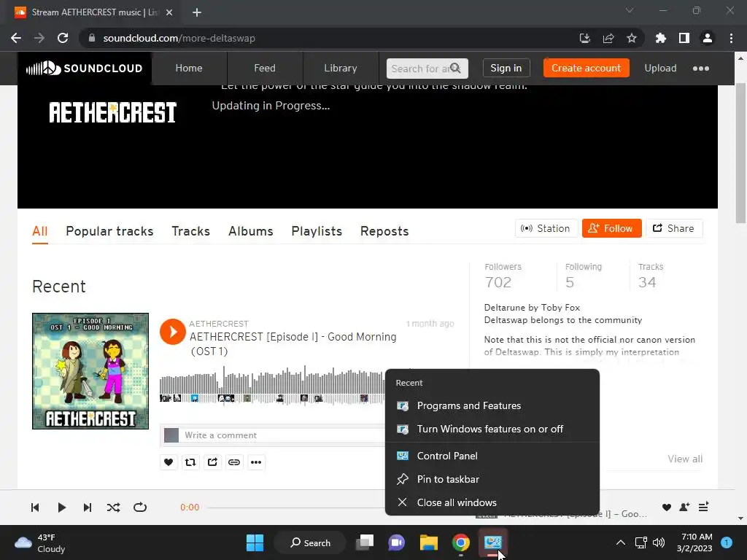Viewport: 747px width, 560px height.
Task: Open the Library tab
Action: [x=340, y=68]
